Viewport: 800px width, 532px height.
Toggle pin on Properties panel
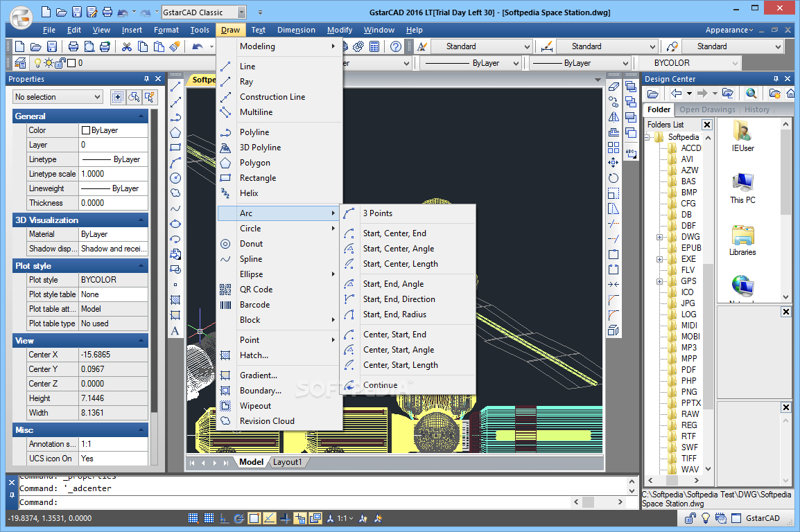(146, 79)
